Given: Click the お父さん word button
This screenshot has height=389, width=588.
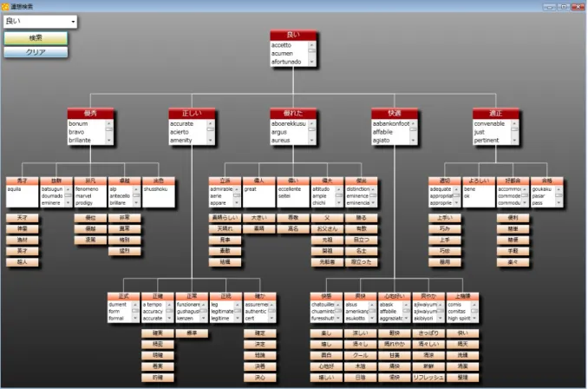Looking at the screenshot, I should pyautogui.click(x=327, y=228).
